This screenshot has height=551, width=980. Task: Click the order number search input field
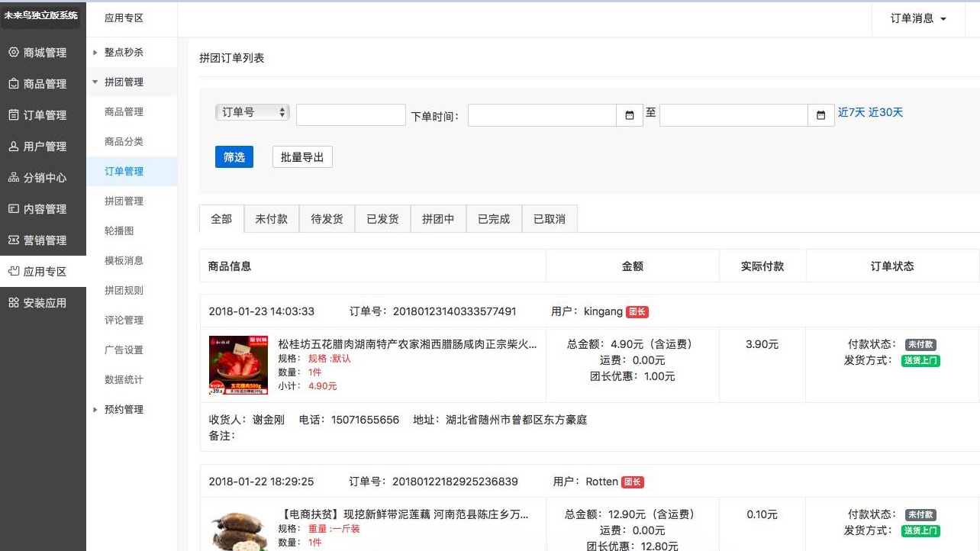(x=350, y=115)
